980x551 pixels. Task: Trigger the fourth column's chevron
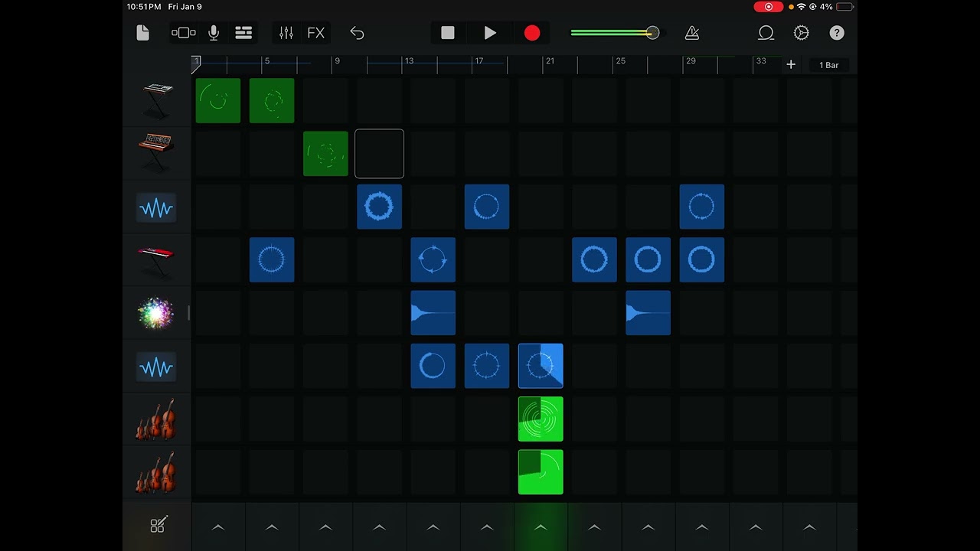(379, 527)
